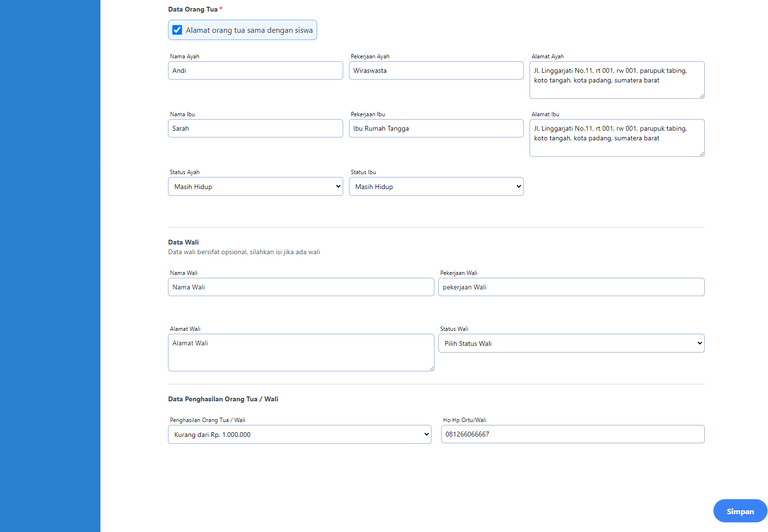Screen dimensions: 768x532
Task: Grab resize handle of Alamat Wali textarea
Action: 432,368
